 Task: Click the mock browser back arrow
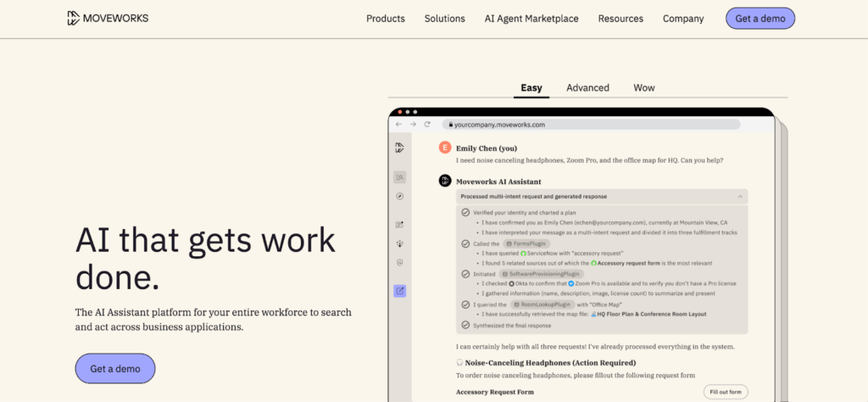click(x=398, y=125)
